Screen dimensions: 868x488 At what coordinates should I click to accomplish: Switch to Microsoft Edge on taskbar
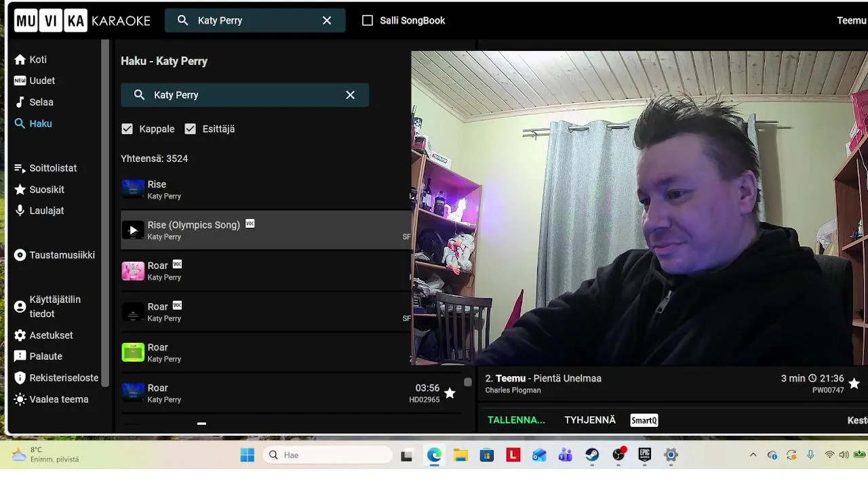coord(434,455)
